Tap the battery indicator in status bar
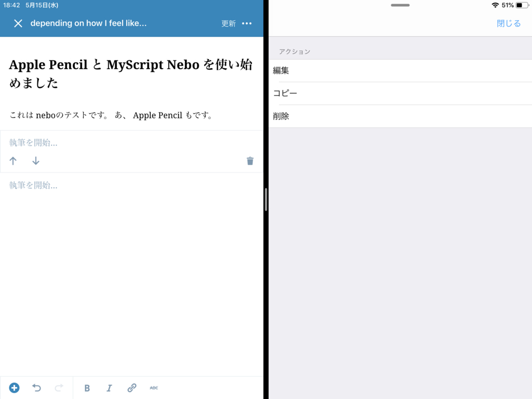 click(x=522, y=5)
